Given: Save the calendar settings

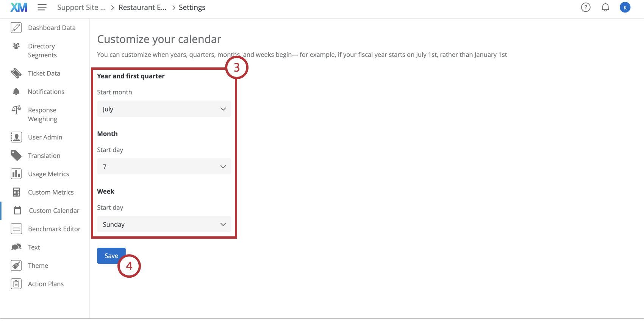Looking at the screenshot, I should point(111,256).
